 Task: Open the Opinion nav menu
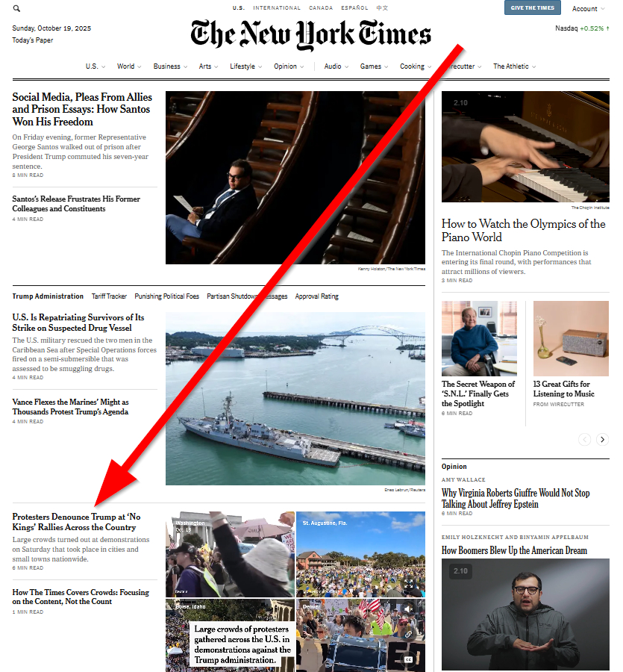[x=289, y=66]
